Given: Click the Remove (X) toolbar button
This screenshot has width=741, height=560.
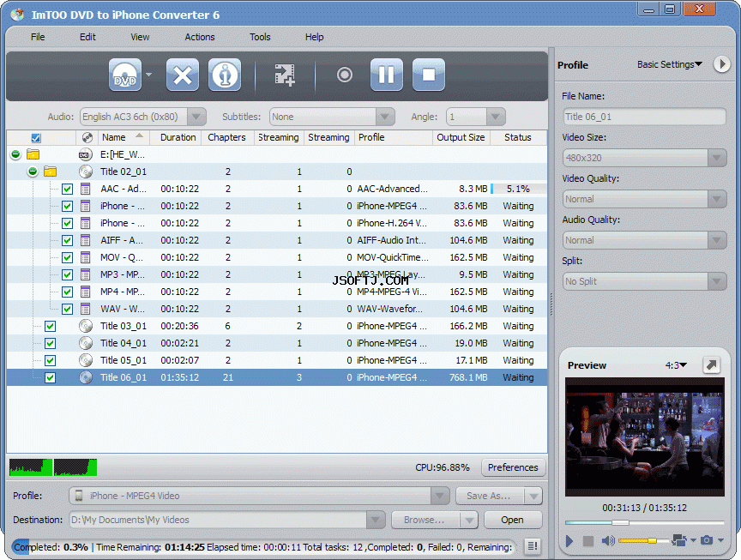Looking at the screenshot, I should (x=183, y=75).
